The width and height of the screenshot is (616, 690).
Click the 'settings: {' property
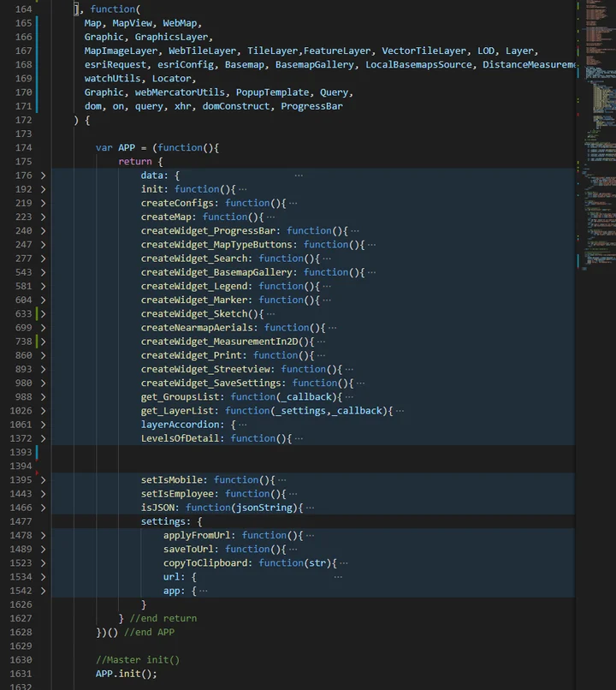(171, 522)
